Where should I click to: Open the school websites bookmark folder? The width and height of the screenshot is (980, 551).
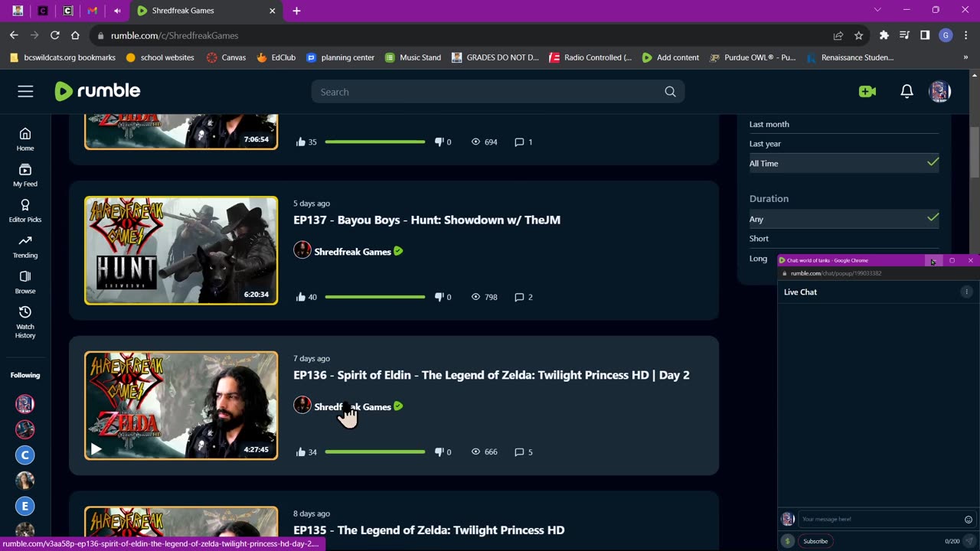(x=159, y=57)
